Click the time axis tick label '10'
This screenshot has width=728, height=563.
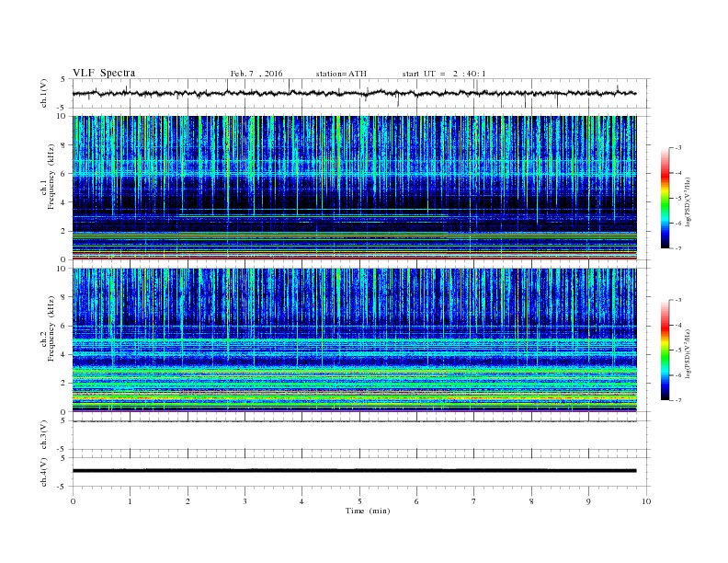[x=646, y=501]
